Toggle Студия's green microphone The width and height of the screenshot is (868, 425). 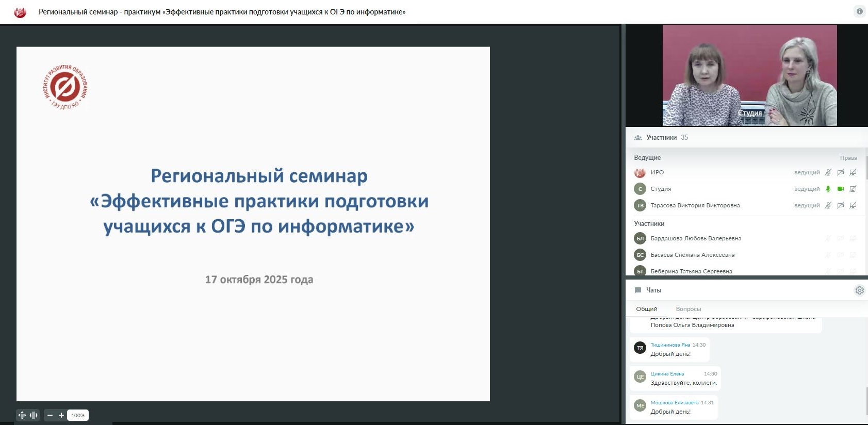[x=828, y=189]
